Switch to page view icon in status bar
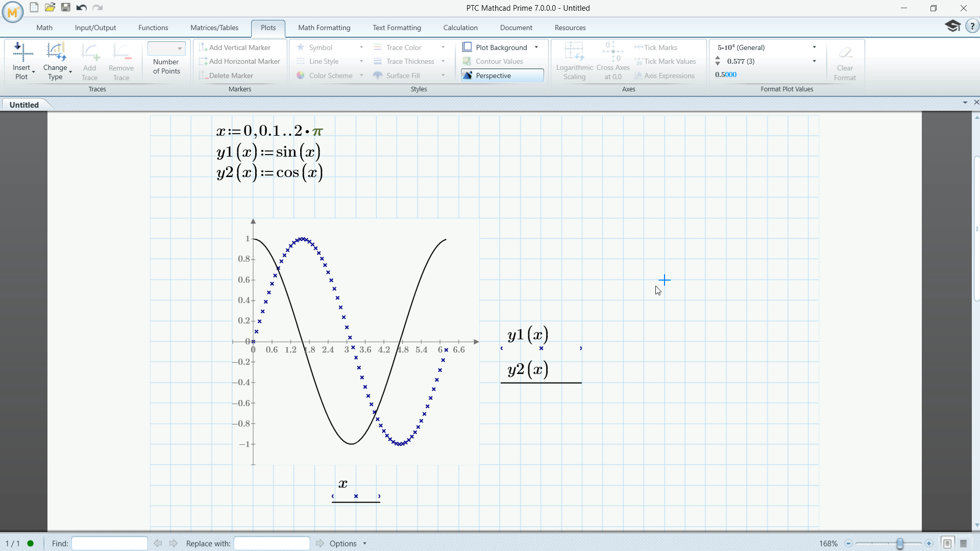The height and width of the screenshot is (551, 980). click(x=947, y=543)
